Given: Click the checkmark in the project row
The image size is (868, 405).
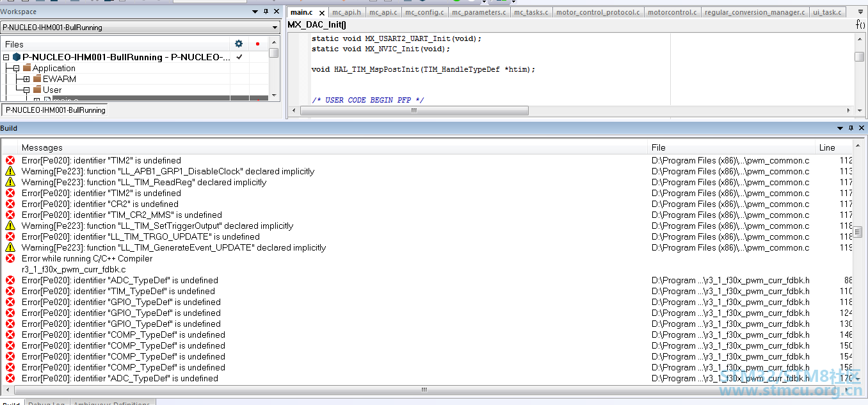Looking at the screenshot, I should pos(239,57).
